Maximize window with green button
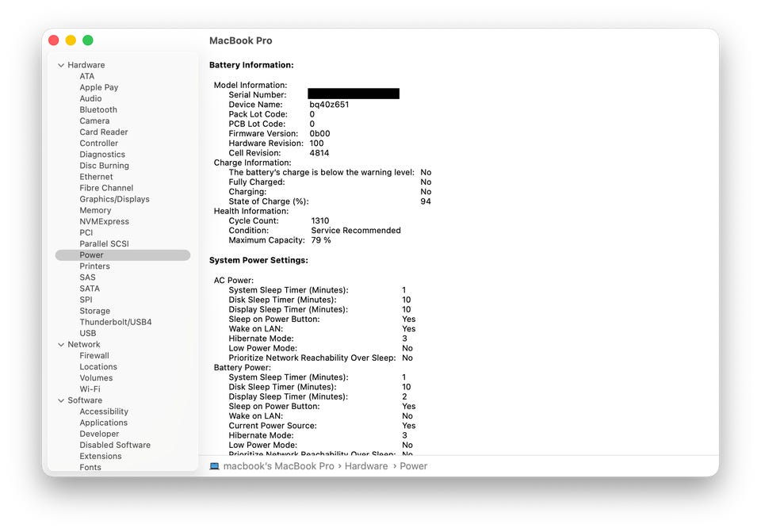Viewport: 761px width, 532px height. 88,40
